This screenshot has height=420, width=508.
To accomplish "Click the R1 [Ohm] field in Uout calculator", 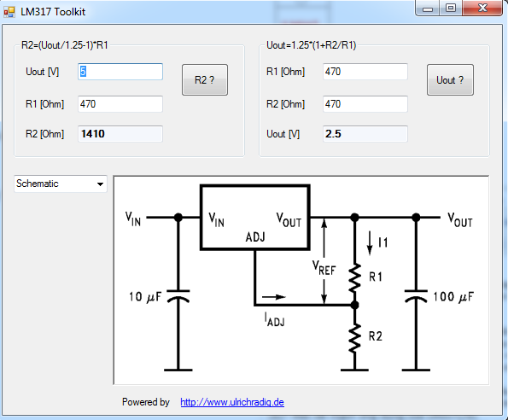I will 365,72.
